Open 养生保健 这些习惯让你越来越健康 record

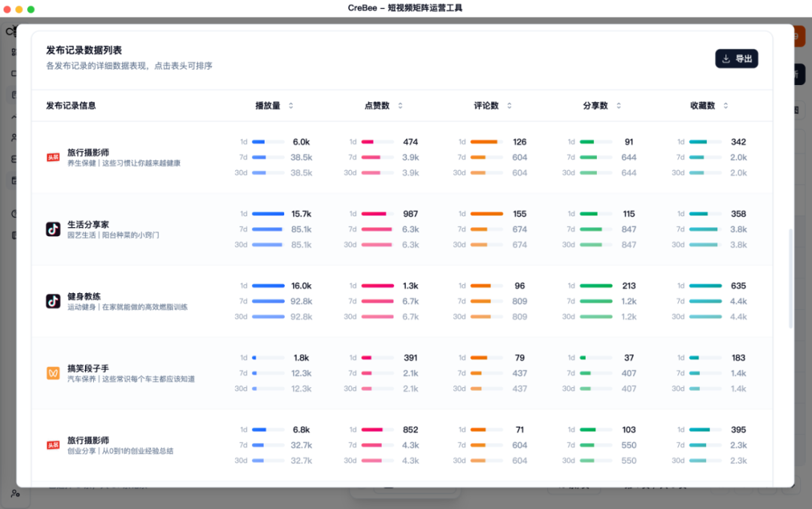[124, 163]
